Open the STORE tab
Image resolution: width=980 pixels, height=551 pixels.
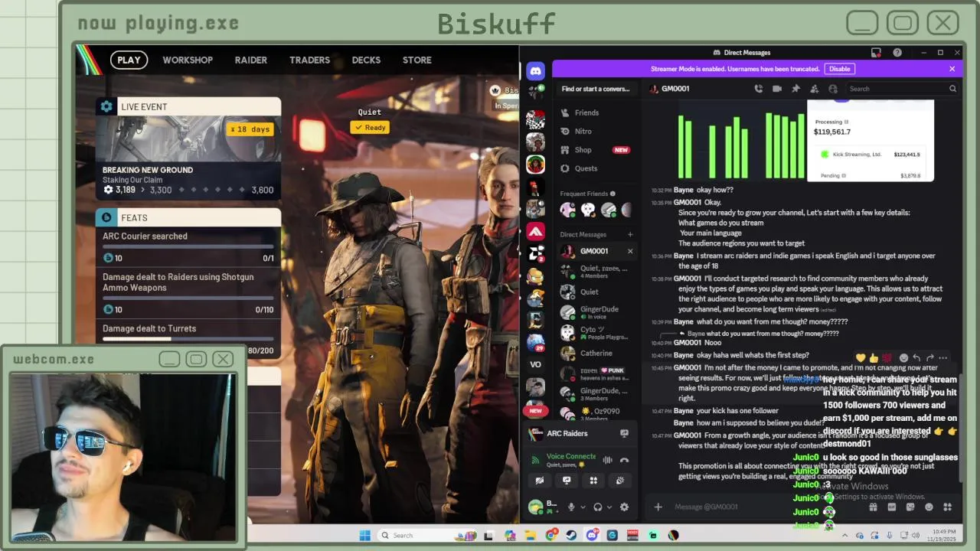[x=417, y=60]
